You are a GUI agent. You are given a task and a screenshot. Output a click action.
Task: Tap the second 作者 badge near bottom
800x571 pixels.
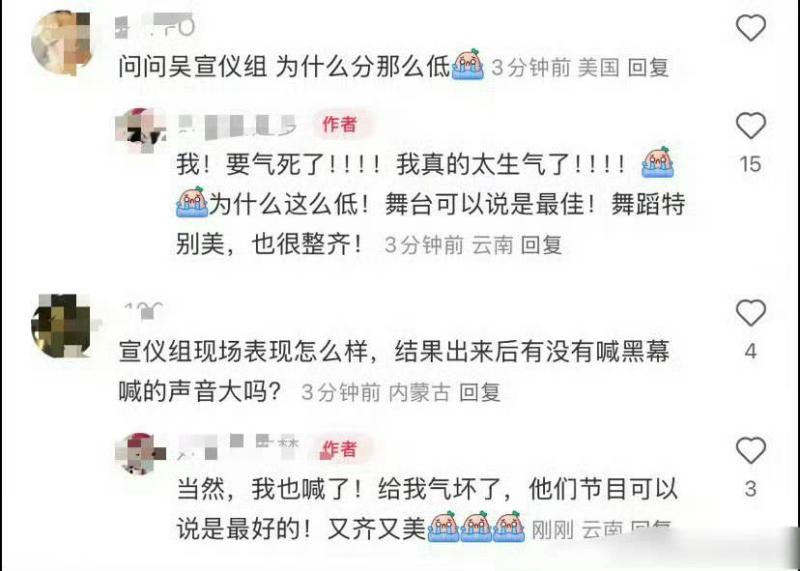tap(339, 449)
